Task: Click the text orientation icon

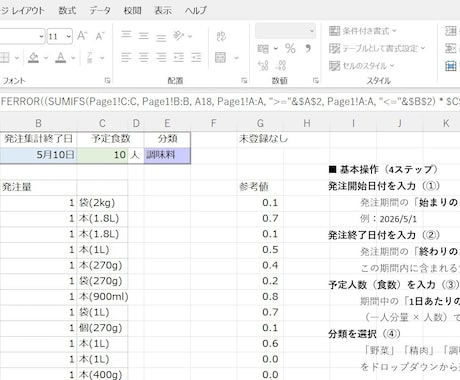Action: point(178,35)
